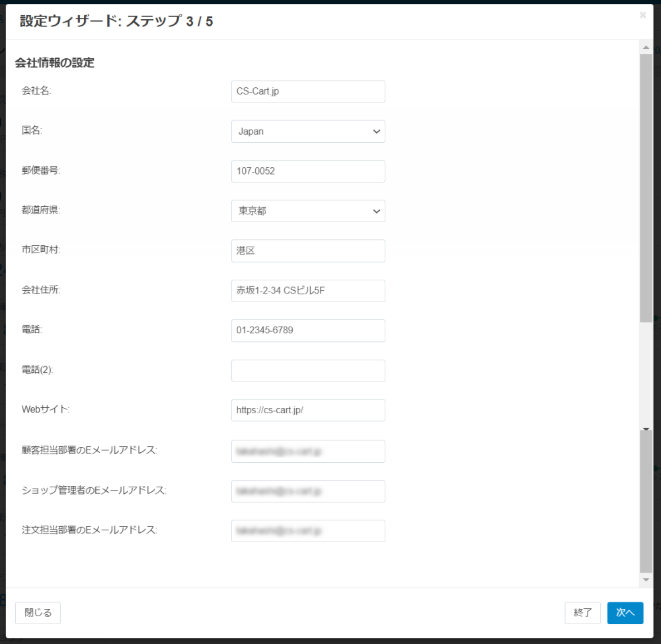Screen dimensions: 661x644
Task: Click the 注文担当部署のEメールアドレス field
Action: (x=308, y=531)
